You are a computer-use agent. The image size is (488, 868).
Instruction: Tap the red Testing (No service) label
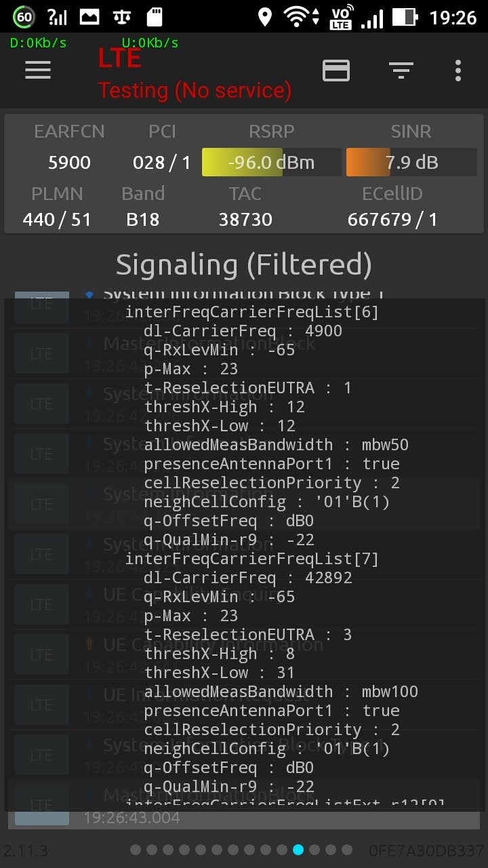coord(195,90)
